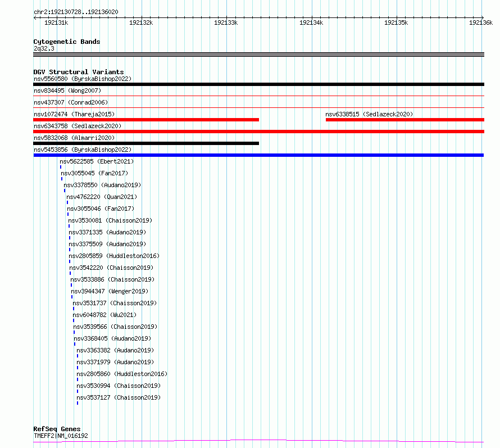
Task: Open variant nsv5453856 (ByrskaBishop2022)
Action: [83, 150]
